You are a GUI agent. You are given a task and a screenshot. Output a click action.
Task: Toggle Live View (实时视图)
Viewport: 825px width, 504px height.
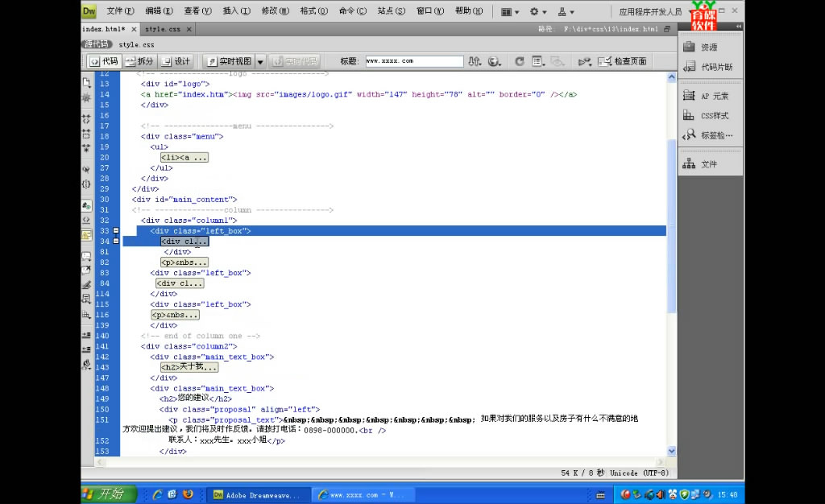pyautogui.click(x=230, y=61)
